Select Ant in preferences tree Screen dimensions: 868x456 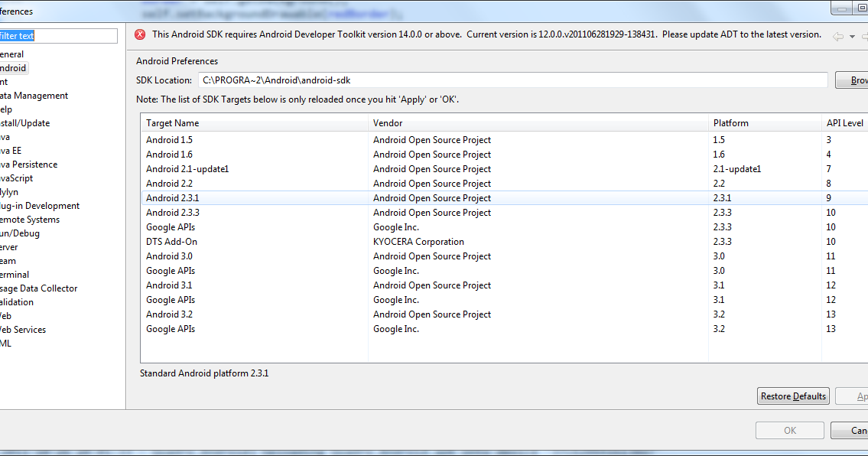(x=4, y=82)
